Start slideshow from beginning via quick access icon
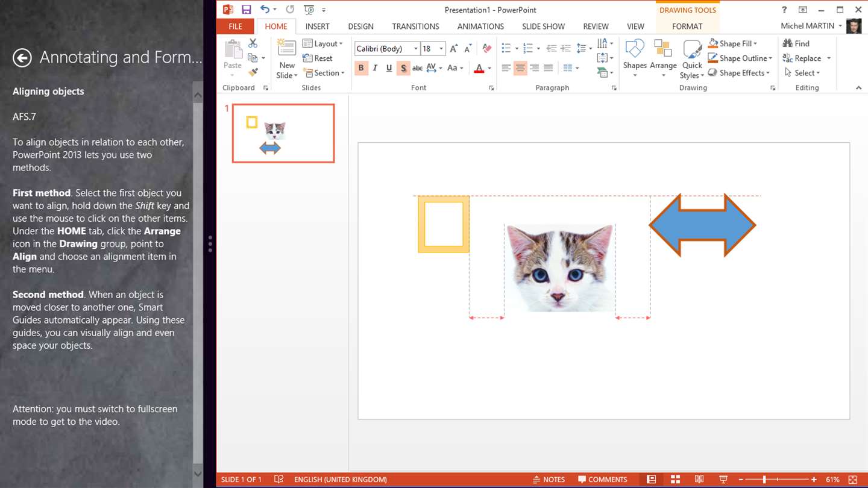Viewport: 868px width, 488px height. click(309, 10)
